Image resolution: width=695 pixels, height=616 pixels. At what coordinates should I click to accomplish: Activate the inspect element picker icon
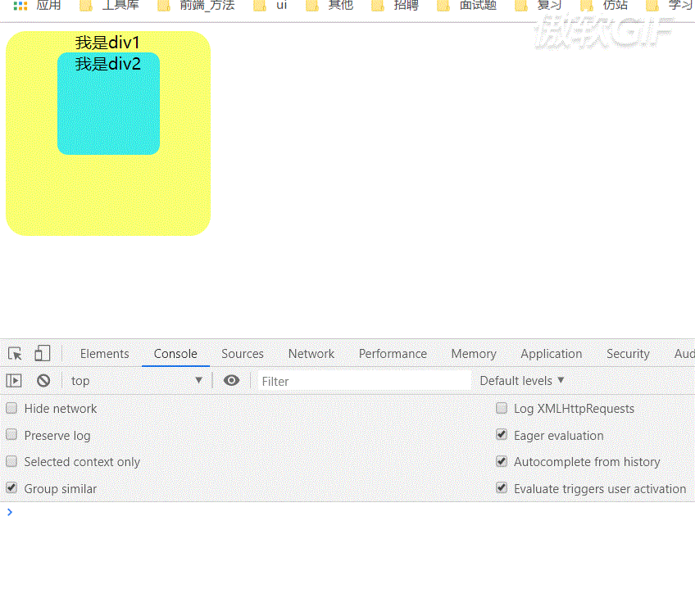coord(15,354)
